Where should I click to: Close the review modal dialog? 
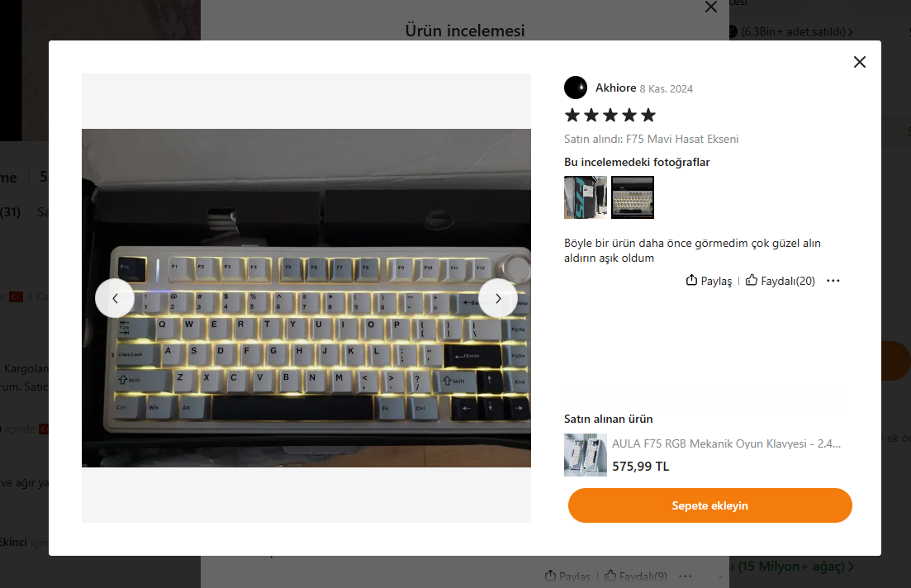(859, 62)
